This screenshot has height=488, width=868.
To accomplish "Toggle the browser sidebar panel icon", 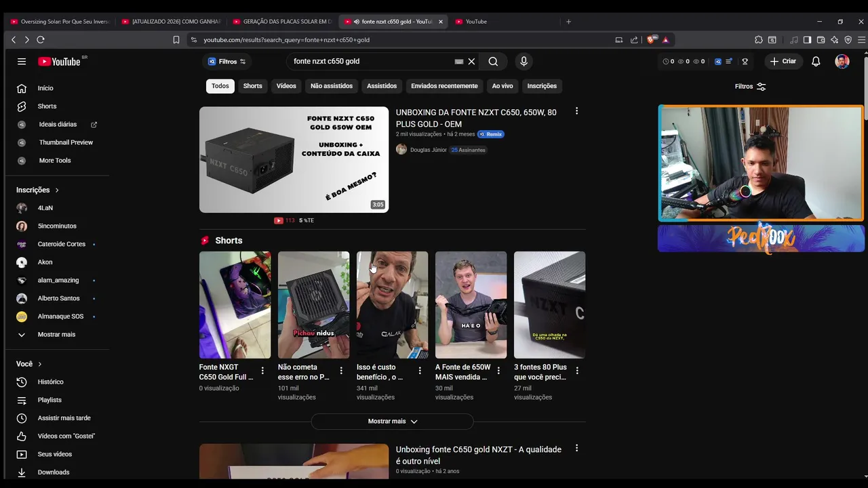I will (x=807, y=40).
